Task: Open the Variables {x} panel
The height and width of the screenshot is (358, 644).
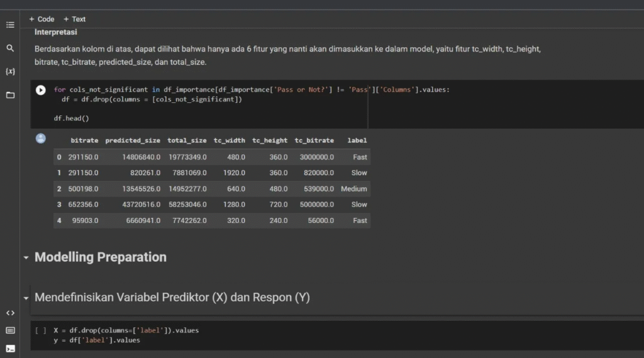Action: point(10,72)
